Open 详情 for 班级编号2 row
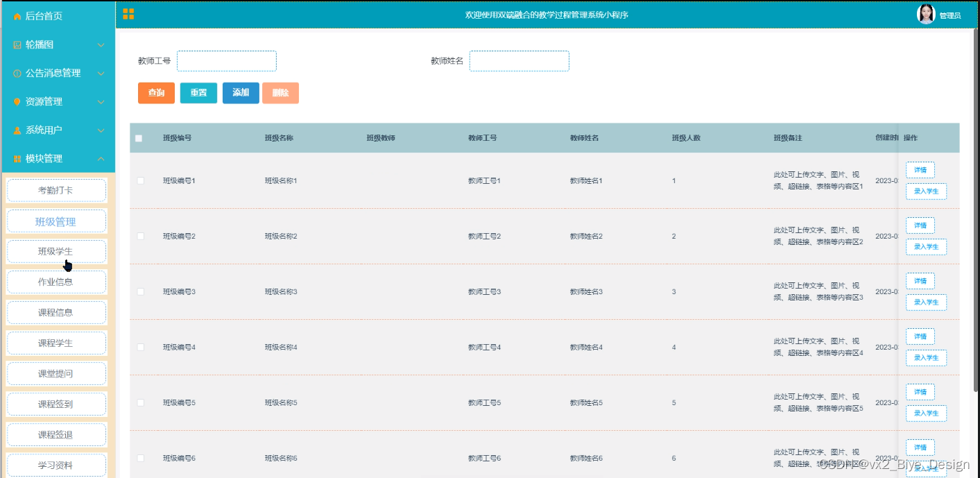Screen dimensions: 980x478 (920, 225)
